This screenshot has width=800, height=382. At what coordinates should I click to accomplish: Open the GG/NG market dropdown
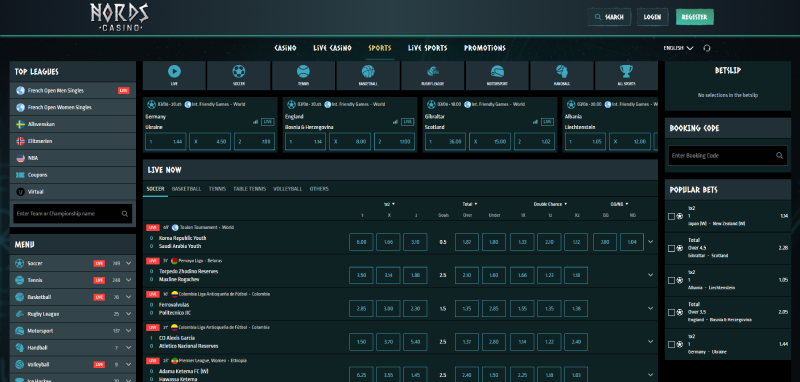coord(619,204)
